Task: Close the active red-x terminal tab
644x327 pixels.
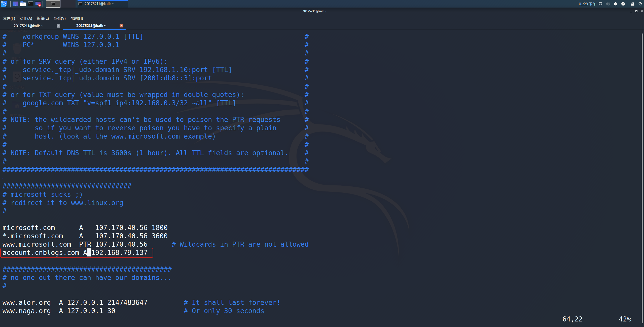Action: pos(121,26)
